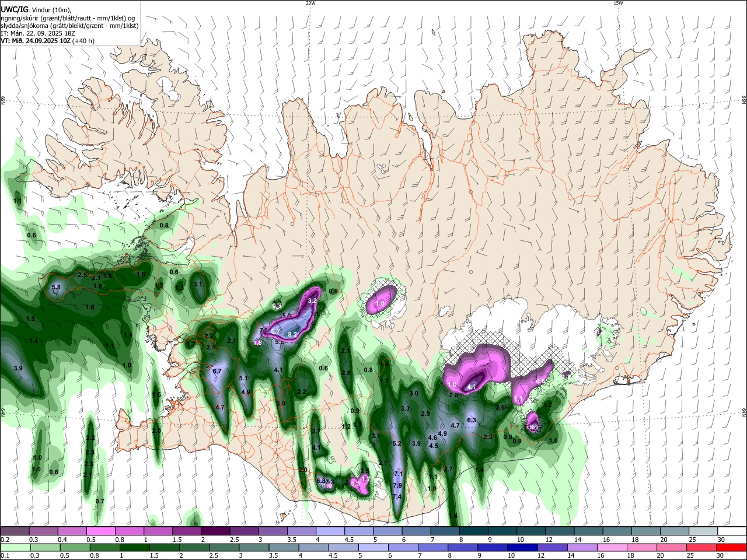
Task: Pick the snow scale swatch between 4 and 4.5
Action: 330,531
